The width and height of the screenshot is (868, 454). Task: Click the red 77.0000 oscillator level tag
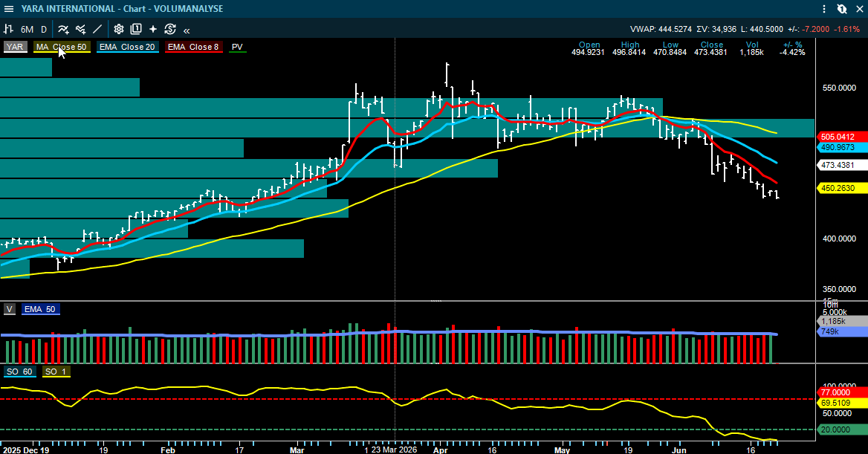point(841,392)
